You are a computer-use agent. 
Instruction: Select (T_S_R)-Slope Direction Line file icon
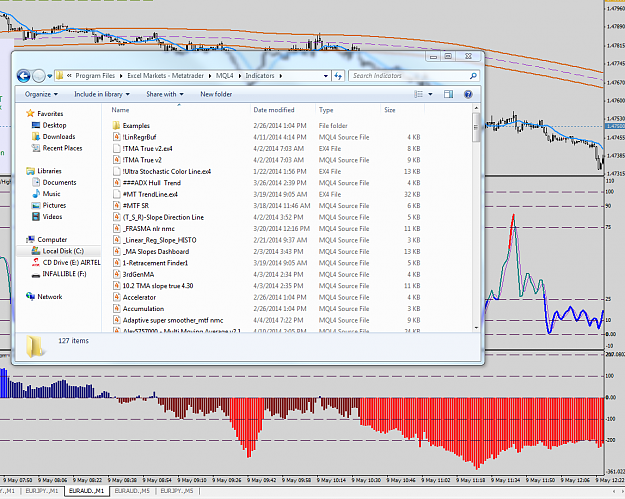pyautogui.click(x=116, y=217)
